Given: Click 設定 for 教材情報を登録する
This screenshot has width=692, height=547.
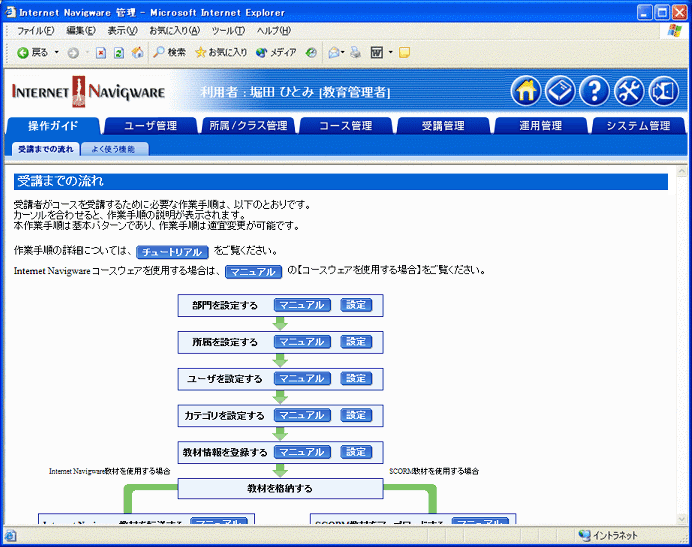Looking at the screenshot, I should (x=356, y=452).
